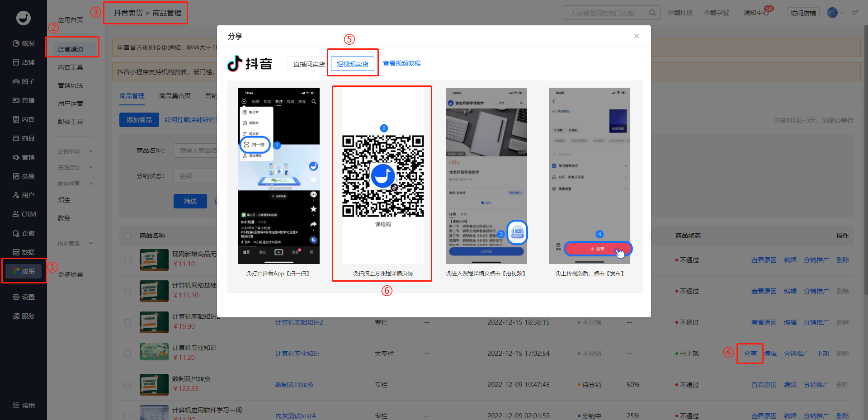Open the 直播 live sidebar item

point(24,100)
